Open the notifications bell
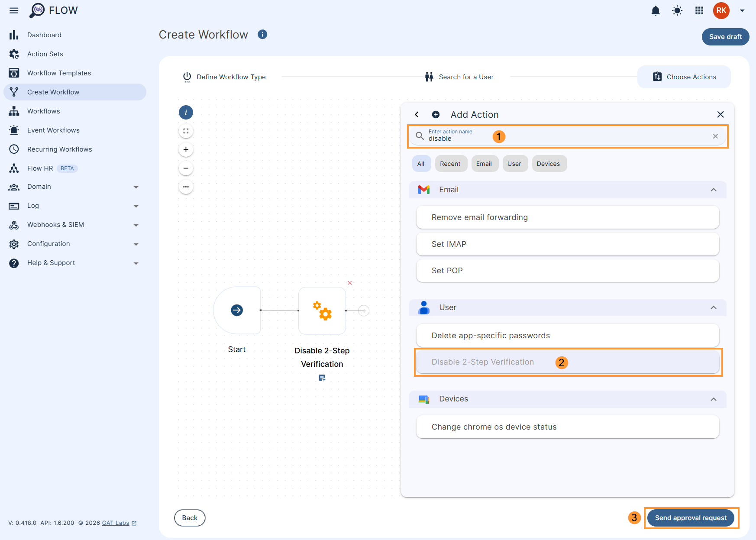 656,10
